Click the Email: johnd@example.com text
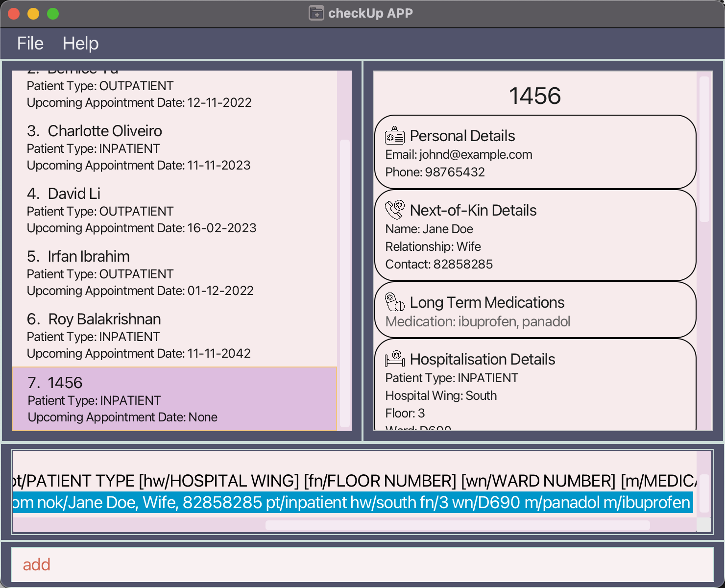 pyautogui.click(x=459, y=154)
